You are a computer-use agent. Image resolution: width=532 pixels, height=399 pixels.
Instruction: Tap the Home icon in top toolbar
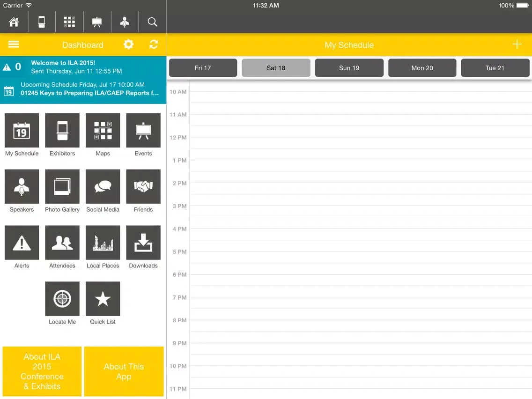[x=14, y=22]
